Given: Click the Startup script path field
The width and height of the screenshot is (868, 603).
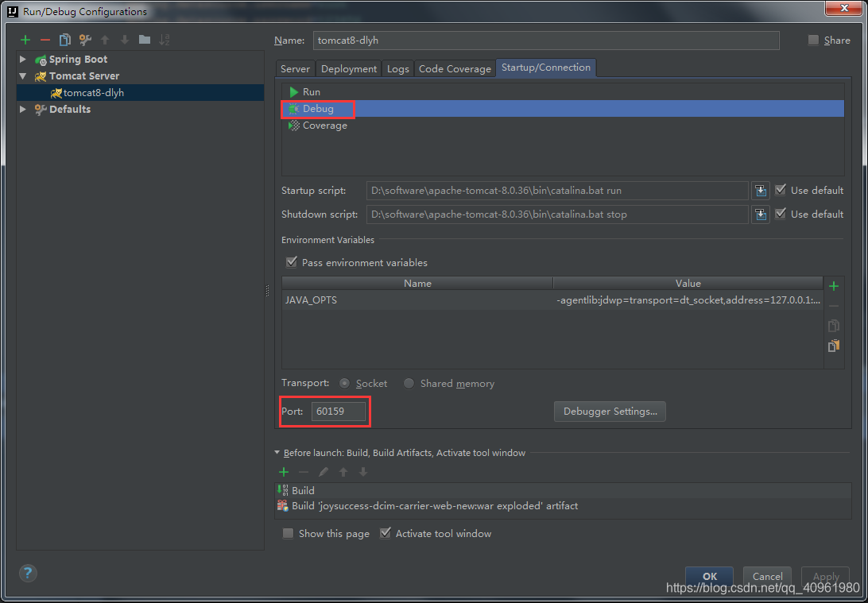Looking at the screenshot, I should point(557,191).
